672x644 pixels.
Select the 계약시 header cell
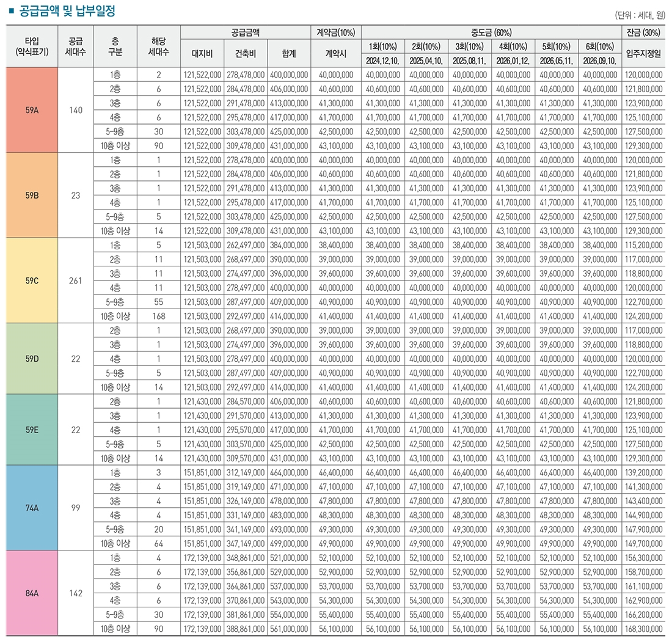pos(336,54)
